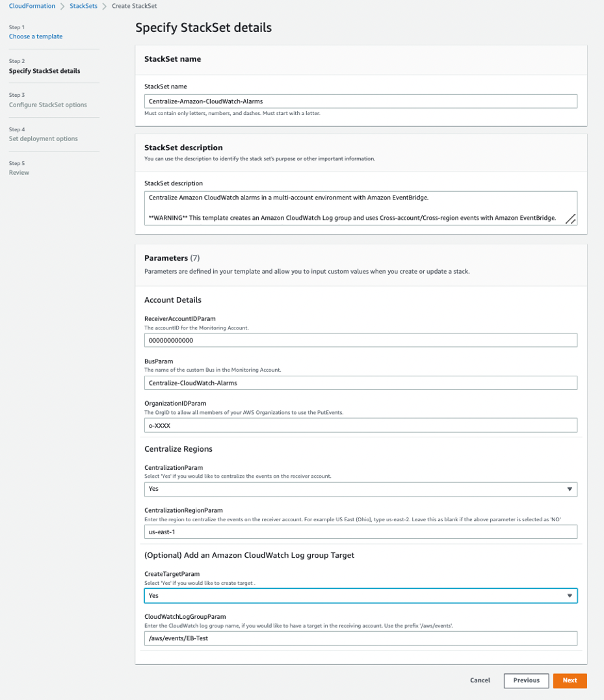604x700 pixels.
Task: Click the Review step in sidebar
Action: click(19, 172)
